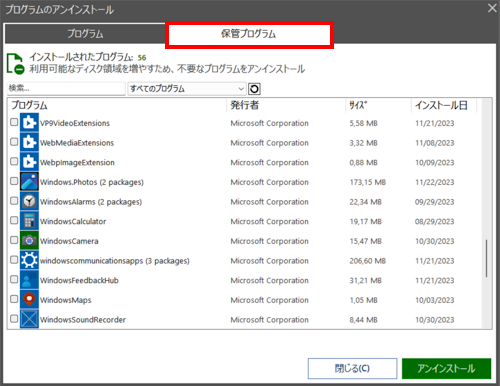Select the VP9VideoExtensions program name
Image resolution: width=500 pixels, height=386 pixels.
click(75, 123)
